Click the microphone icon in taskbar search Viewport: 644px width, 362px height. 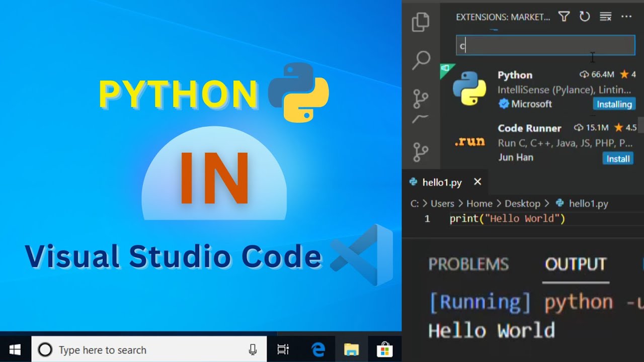point(253,349)
